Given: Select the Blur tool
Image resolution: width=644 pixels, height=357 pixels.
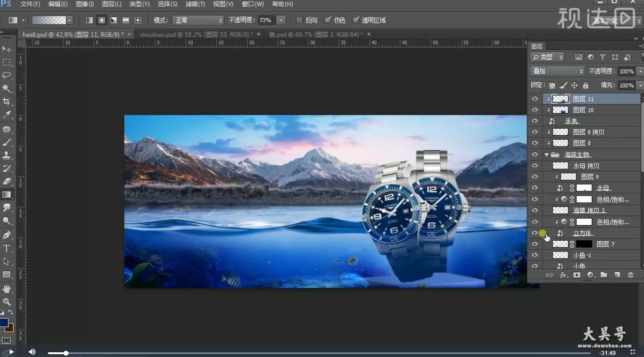Looking at the screenshot, I should point(7,208).
